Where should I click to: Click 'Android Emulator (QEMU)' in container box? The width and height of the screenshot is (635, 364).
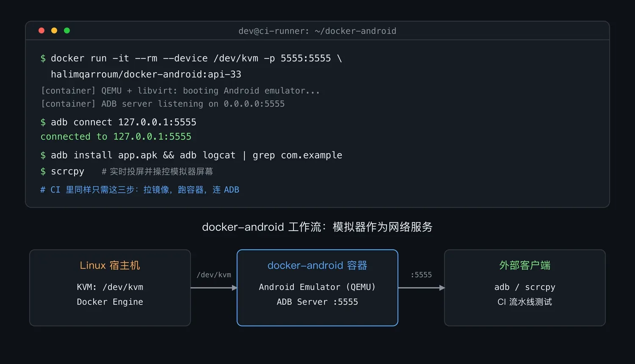317,287
